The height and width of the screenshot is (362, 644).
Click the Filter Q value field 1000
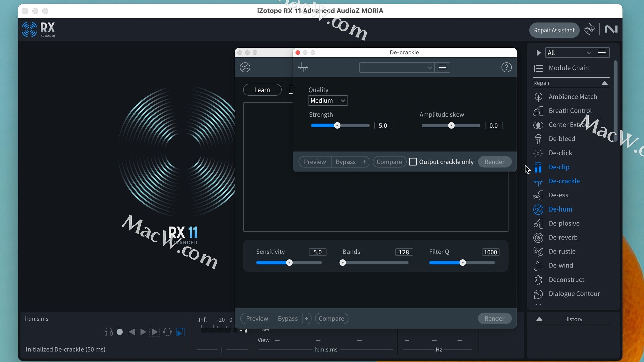[490, 252]
